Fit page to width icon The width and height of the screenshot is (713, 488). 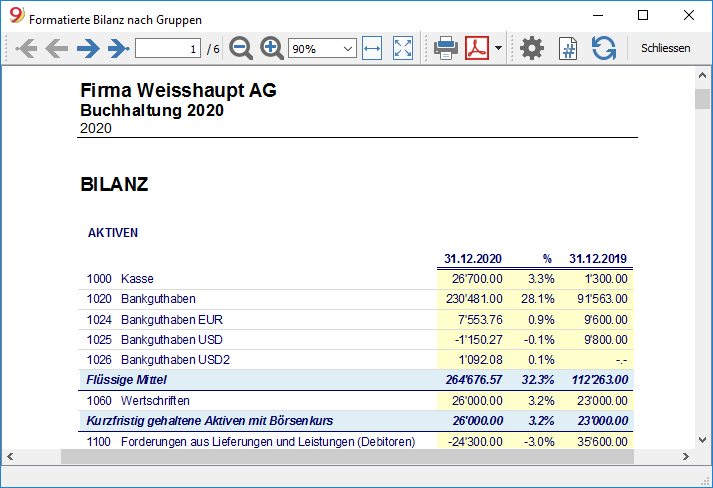click(x=372, y=48)
